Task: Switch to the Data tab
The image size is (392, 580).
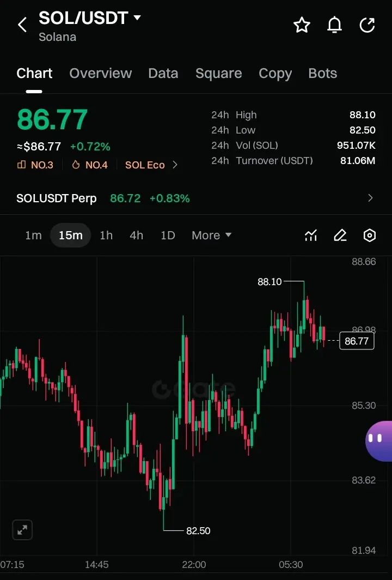Action: coord(163,73)
